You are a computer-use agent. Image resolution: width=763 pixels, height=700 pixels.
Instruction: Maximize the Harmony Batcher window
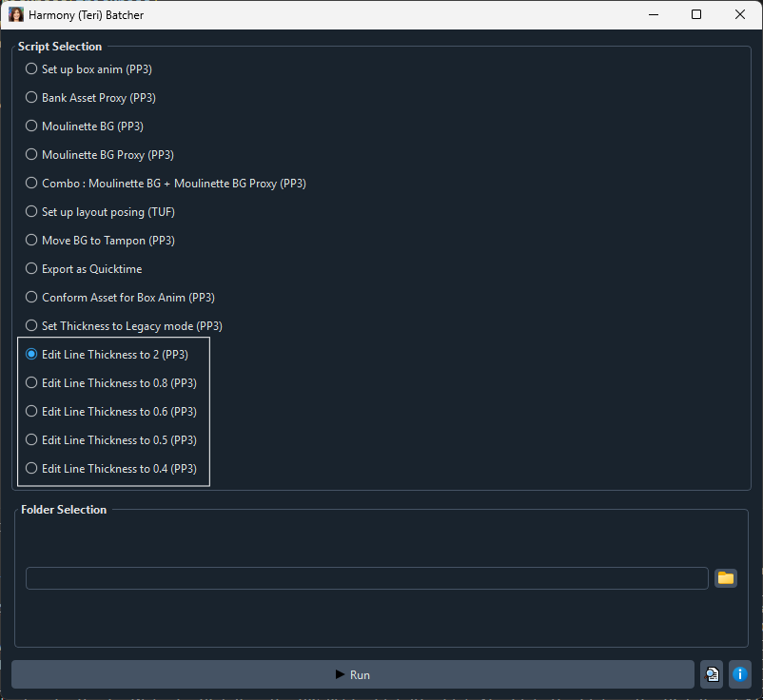tap(696, 15)
